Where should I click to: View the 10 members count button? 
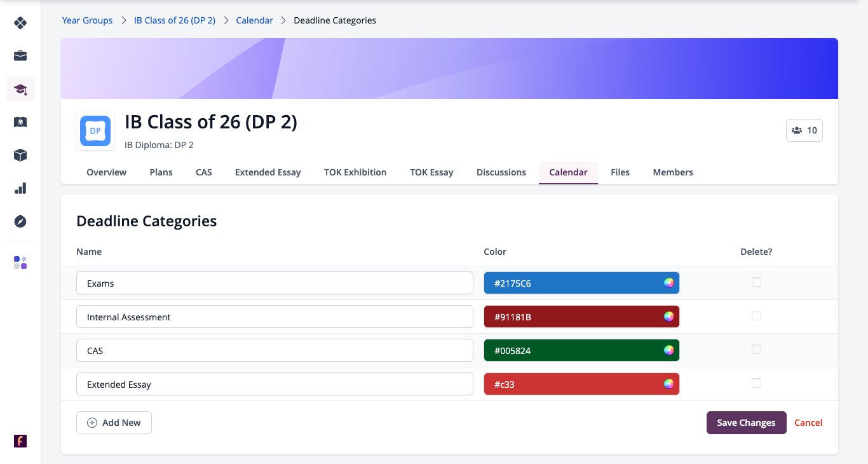point(804,130)
